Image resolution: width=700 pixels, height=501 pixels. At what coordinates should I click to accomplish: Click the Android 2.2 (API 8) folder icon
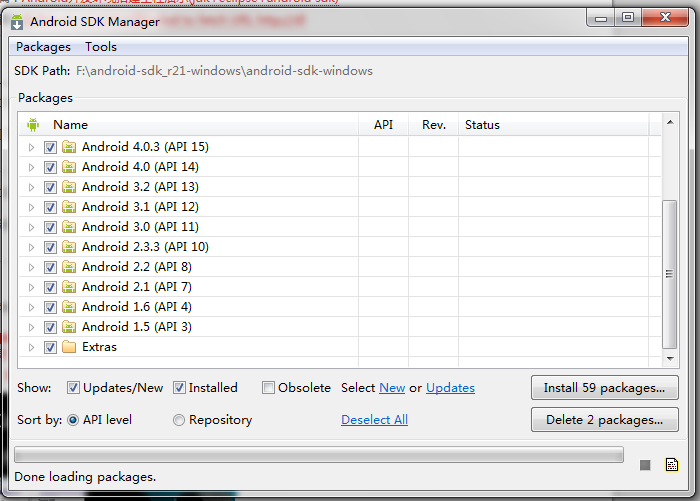tap(69, 267)
